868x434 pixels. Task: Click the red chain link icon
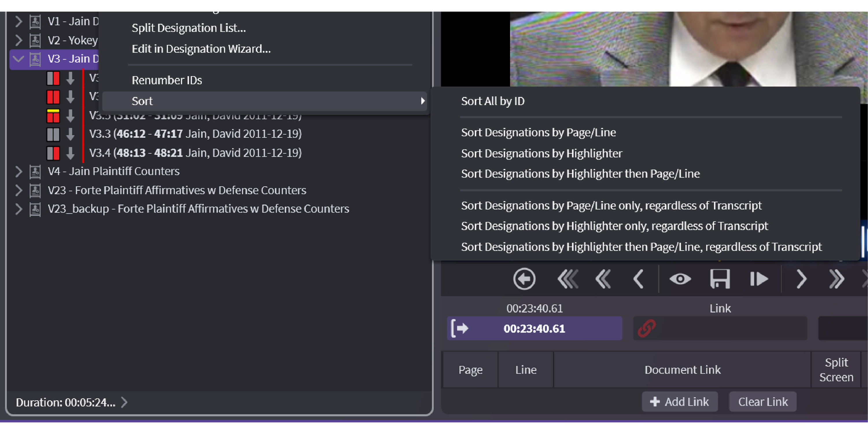647,328
